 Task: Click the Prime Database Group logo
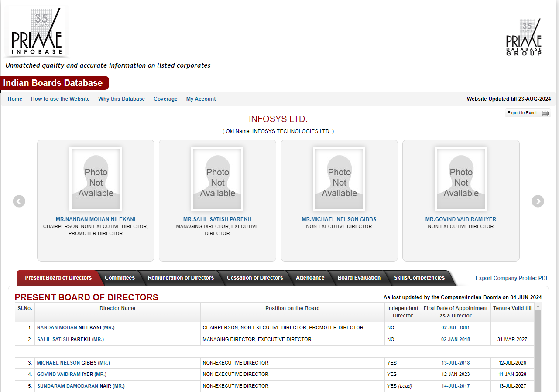(524, 37)
